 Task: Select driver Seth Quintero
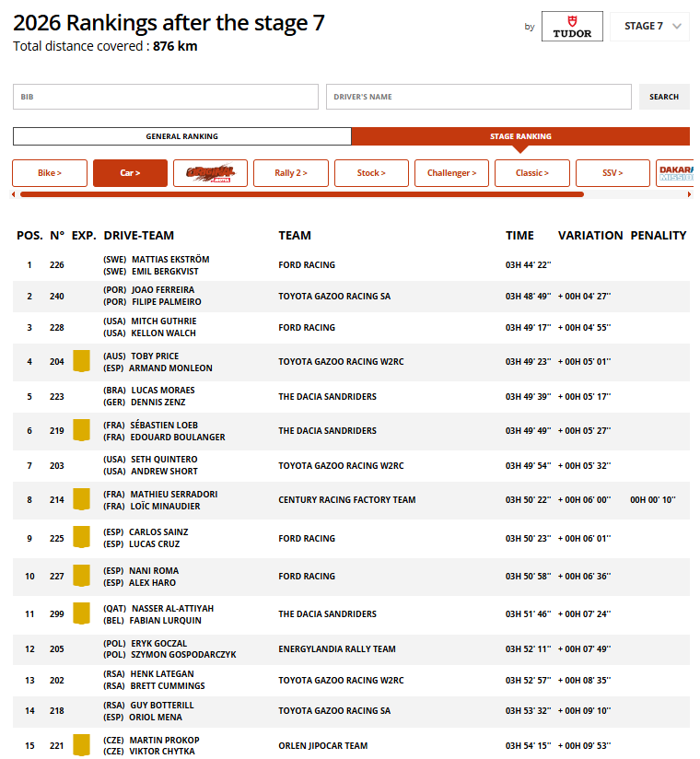click(x=164, y=460)
